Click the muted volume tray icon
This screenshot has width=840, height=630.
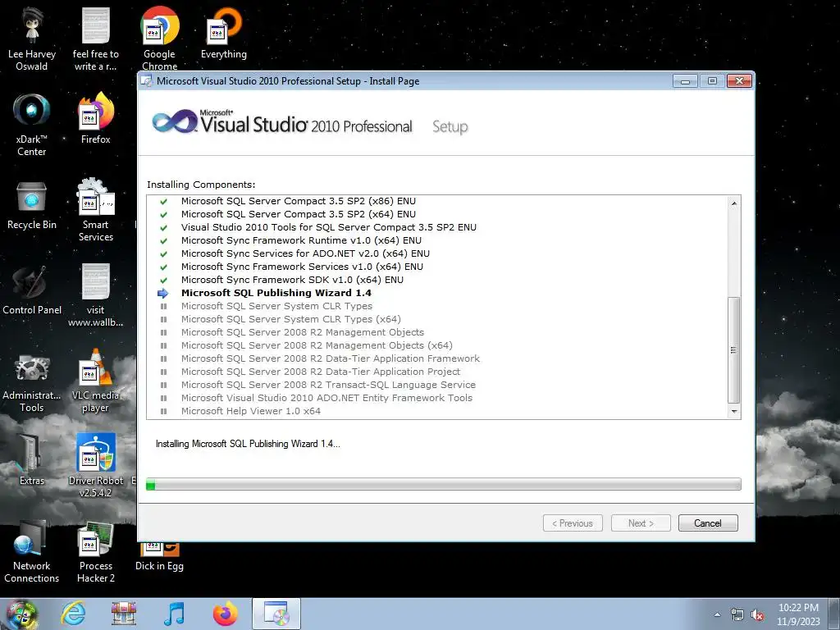tap(757, 615)
